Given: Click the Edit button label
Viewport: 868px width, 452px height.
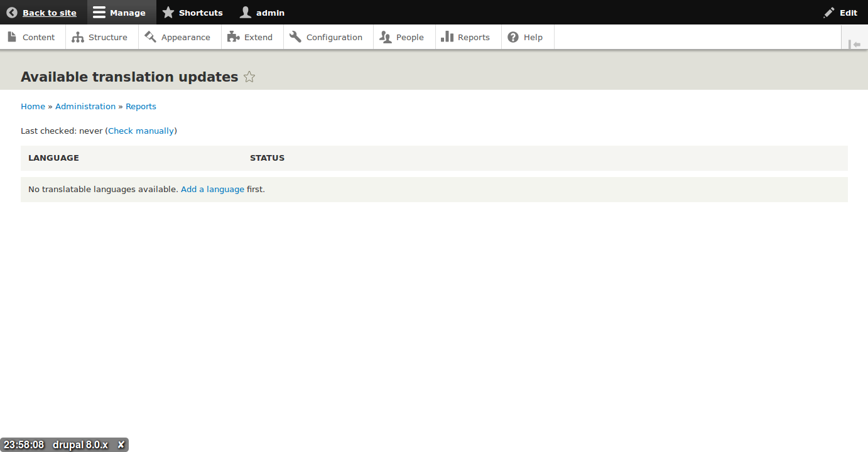Looking at the screenshot, I should click(849, 13).
